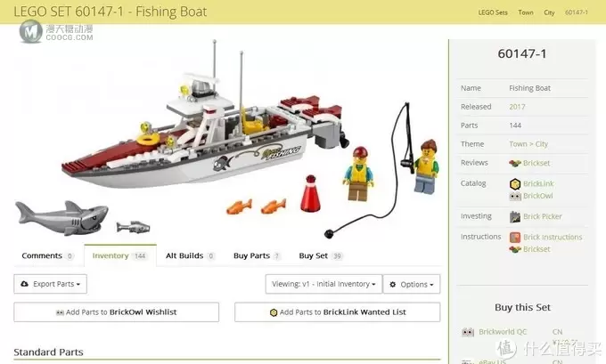Open the Options dropdown

coord(412,284)
